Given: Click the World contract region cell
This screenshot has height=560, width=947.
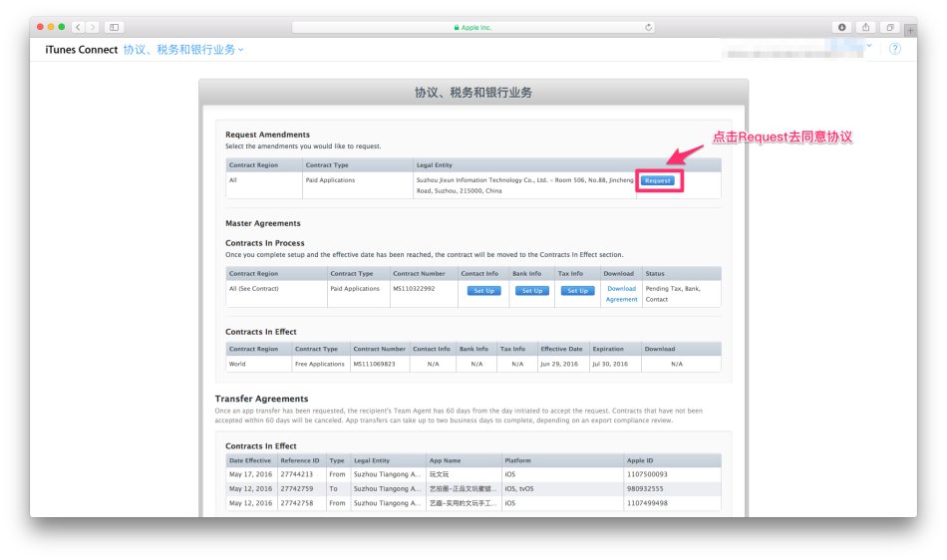Looking at the screenshot, I should (237, 364).
